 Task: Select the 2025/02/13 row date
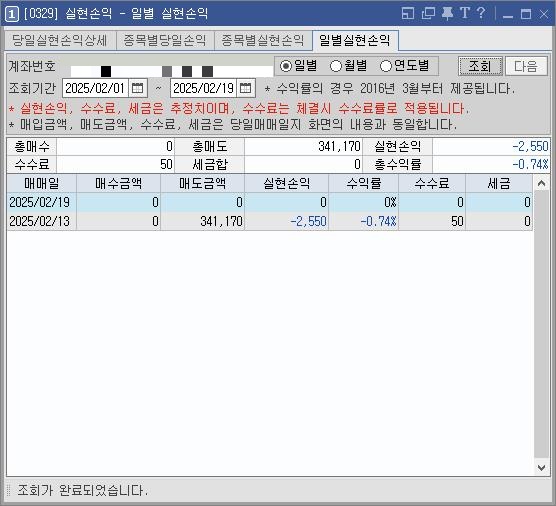(x=40, y=221)
